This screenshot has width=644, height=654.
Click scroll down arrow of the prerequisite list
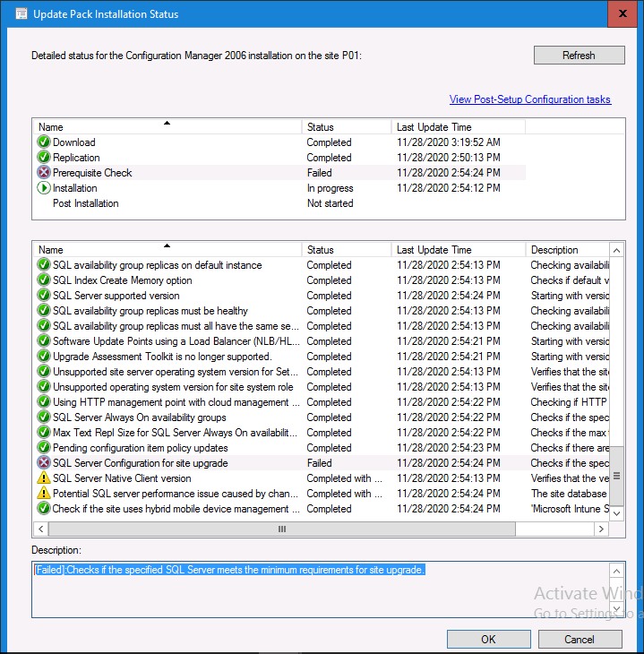616,513
